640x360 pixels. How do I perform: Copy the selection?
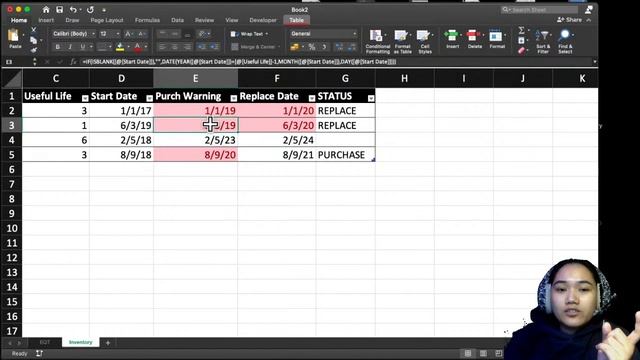pyautogui.click(x=33, y=40)
